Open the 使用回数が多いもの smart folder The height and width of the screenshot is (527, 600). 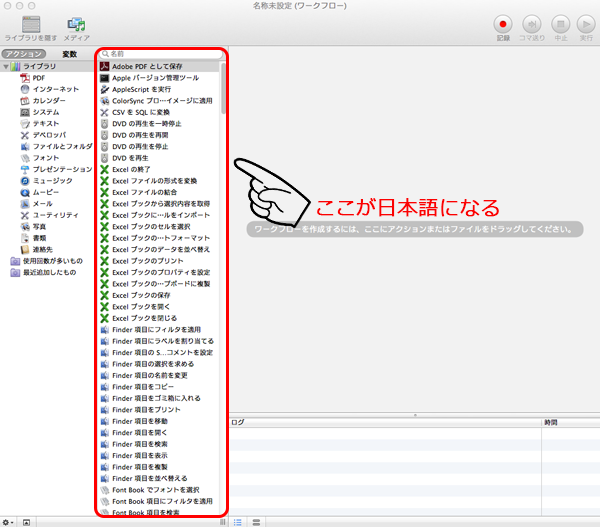47,261
